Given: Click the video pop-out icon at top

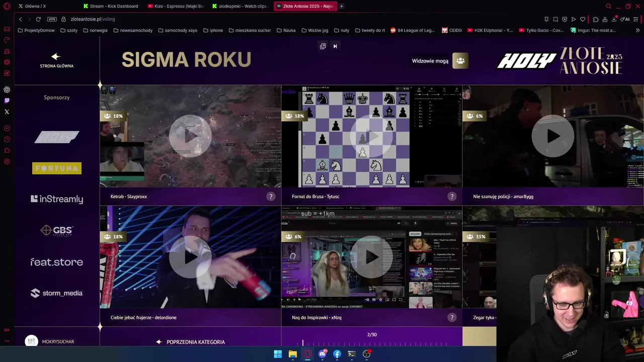Looking at the screenshot, I should tap(323, 46).
